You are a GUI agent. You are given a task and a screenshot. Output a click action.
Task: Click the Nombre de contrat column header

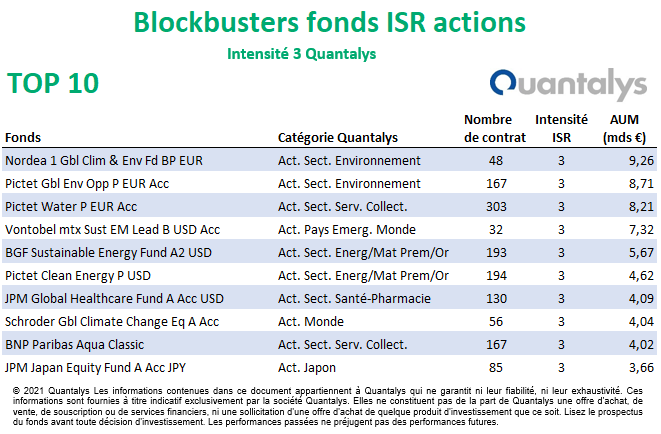pos(494,129)
